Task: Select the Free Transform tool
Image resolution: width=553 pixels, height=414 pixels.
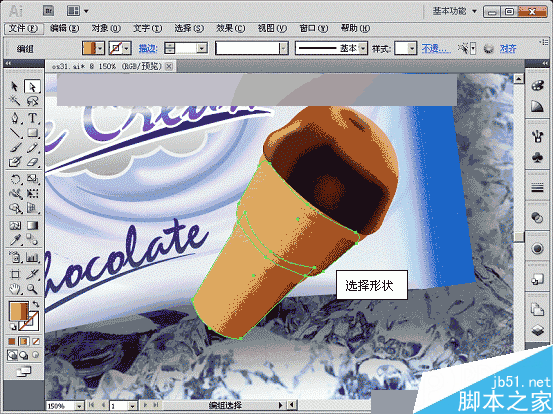Action: tap(32, 194)
